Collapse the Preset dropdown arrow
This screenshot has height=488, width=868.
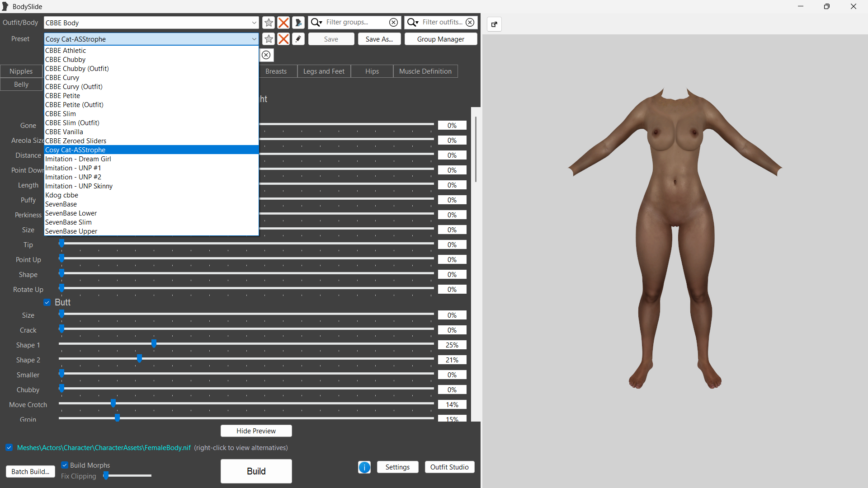coord(254,39)
